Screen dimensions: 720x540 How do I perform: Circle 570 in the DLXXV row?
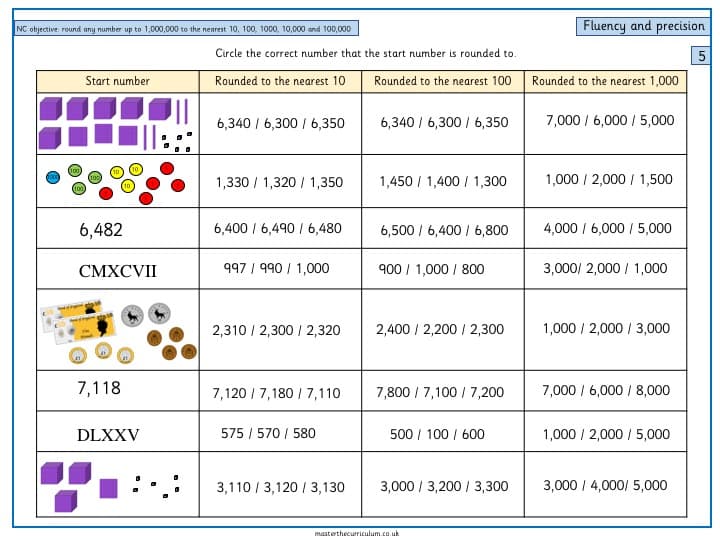268,433
